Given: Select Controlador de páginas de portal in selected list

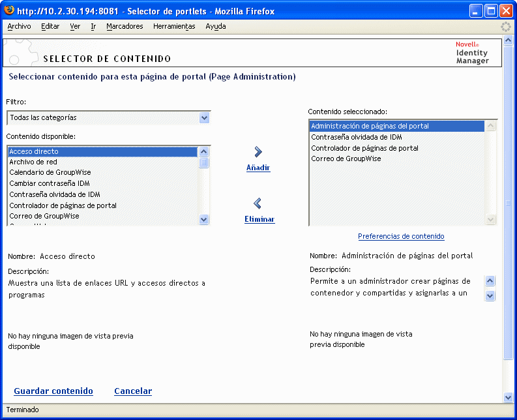Looking at the screenshot, I should coord(397,148).
